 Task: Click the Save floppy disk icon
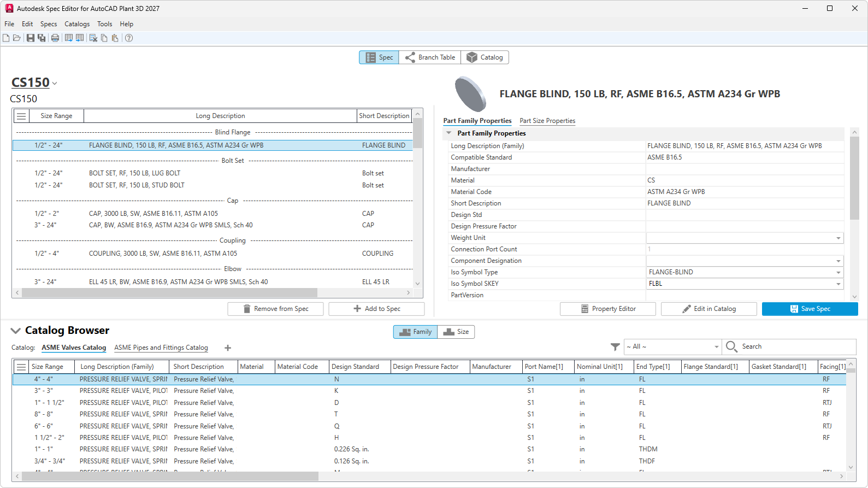[x=31, y=38]
